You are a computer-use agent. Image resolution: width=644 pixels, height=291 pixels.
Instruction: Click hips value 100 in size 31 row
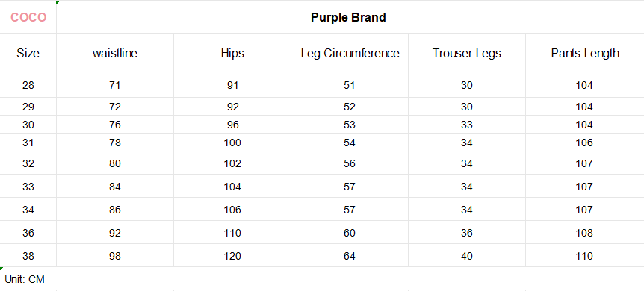tap(232, 143)
